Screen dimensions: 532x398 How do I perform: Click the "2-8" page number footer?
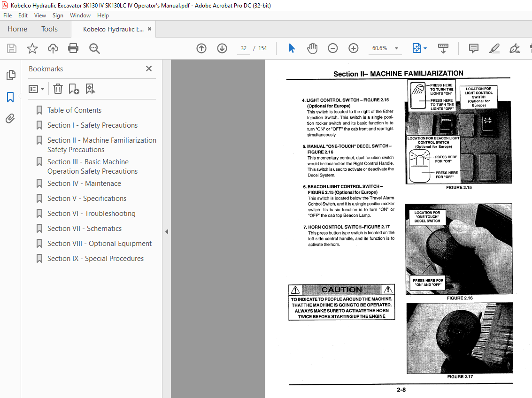pos(401,390)
